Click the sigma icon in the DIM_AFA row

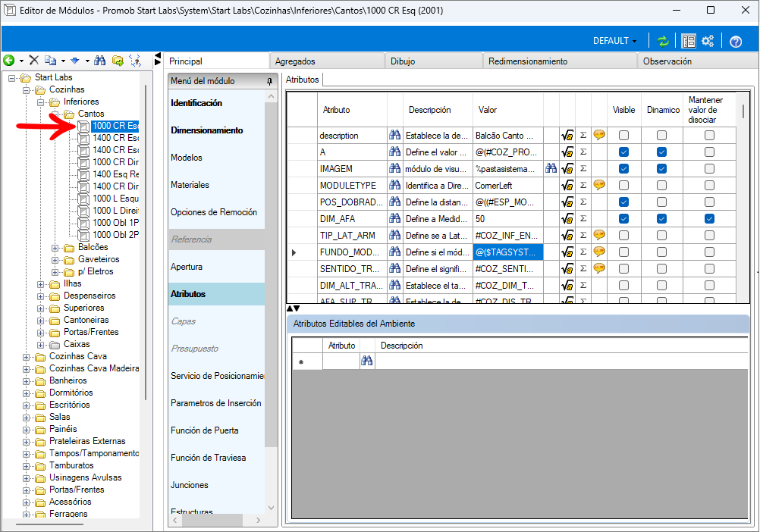pos(583,218)
